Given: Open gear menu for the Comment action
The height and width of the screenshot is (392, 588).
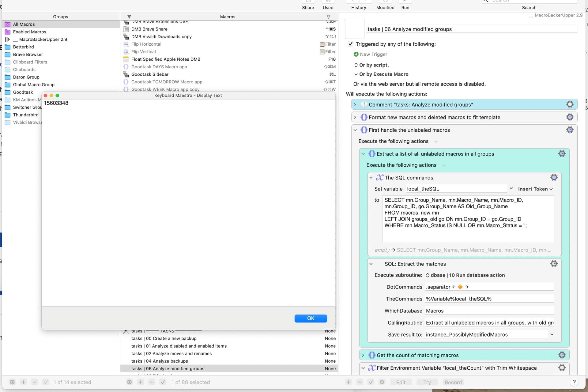Looking at the screenshot, I should pyautogui.click(x=570, y=104).
